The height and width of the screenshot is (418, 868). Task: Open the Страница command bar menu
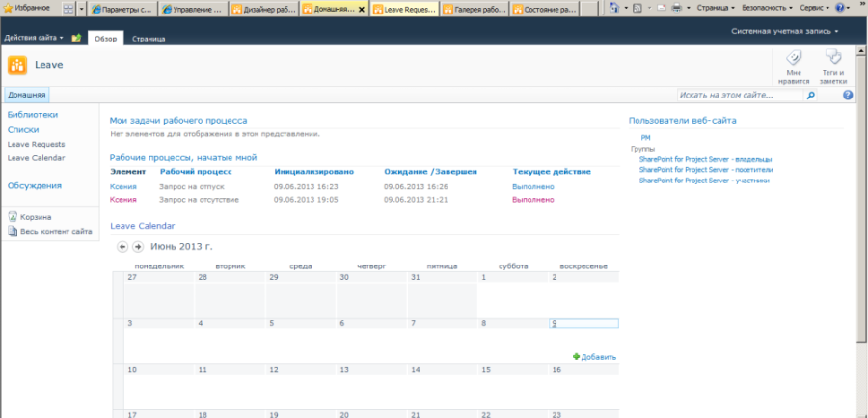(x=716, y=9)
